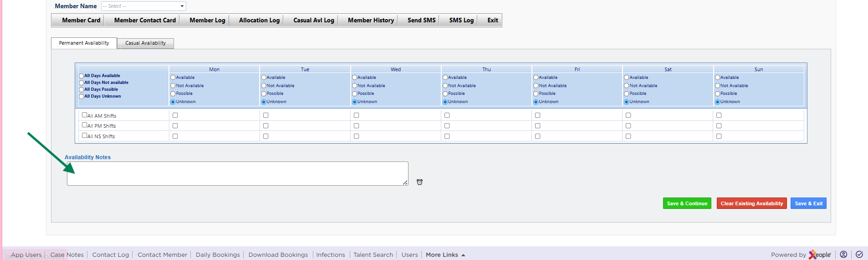The width and height of the screenshot is (868, 260).
Task: Select Available radio for Monday
Action: tap(173, 78)
